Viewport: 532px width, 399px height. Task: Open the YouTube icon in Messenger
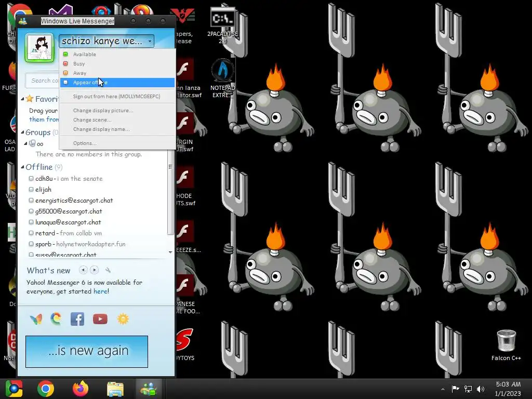pyautogui.click(x=100, y=319)
